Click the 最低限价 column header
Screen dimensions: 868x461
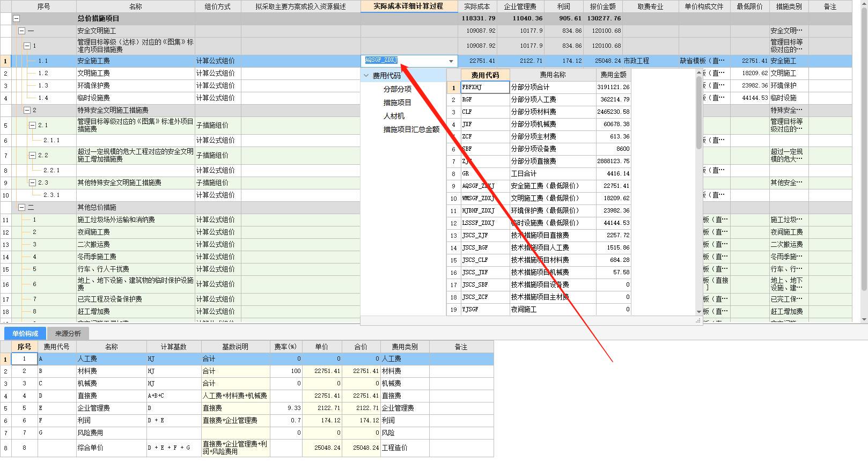click(750, 6)
